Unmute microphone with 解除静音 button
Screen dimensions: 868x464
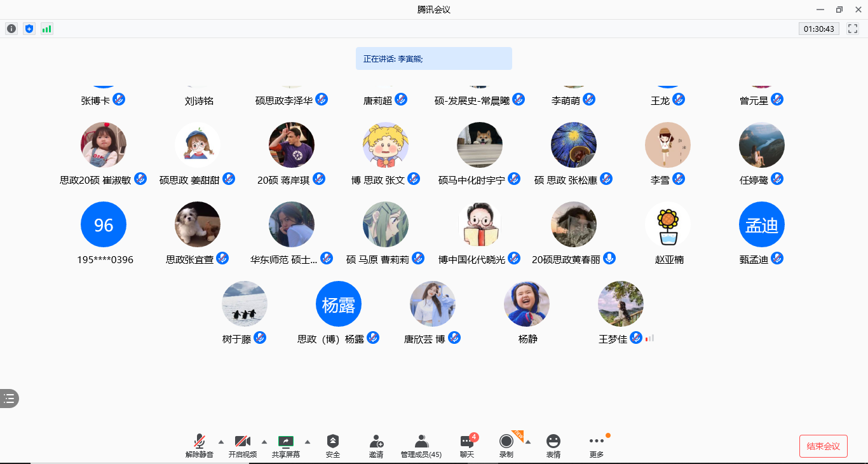[x=200, y=446]
